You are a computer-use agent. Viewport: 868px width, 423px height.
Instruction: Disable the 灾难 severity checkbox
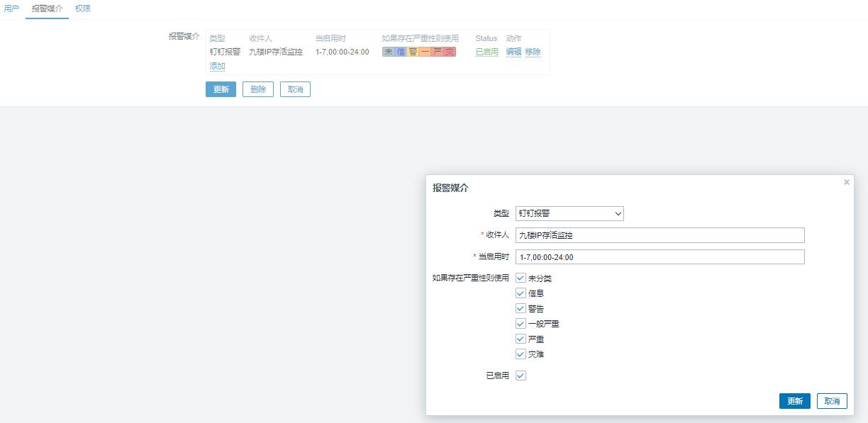pyautogui.click(x=521, y=354)
